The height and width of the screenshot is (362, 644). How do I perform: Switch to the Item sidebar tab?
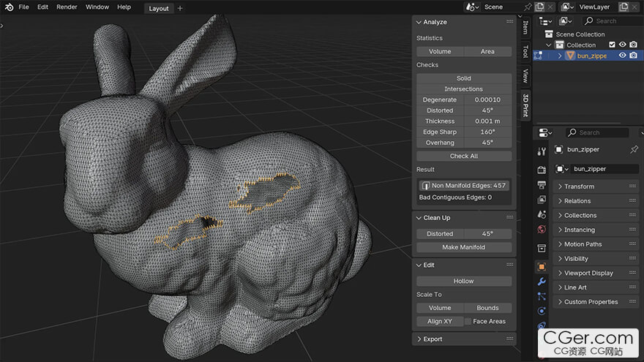525,28
